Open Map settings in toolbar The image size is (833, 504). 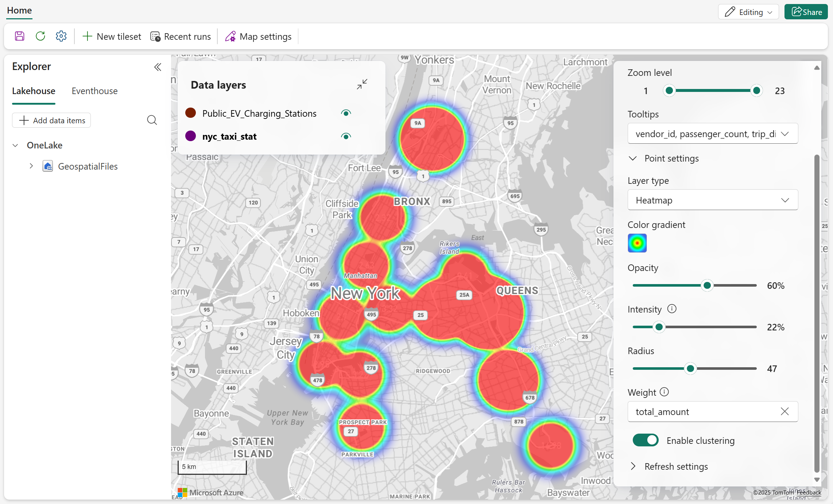tap(258, 36)
